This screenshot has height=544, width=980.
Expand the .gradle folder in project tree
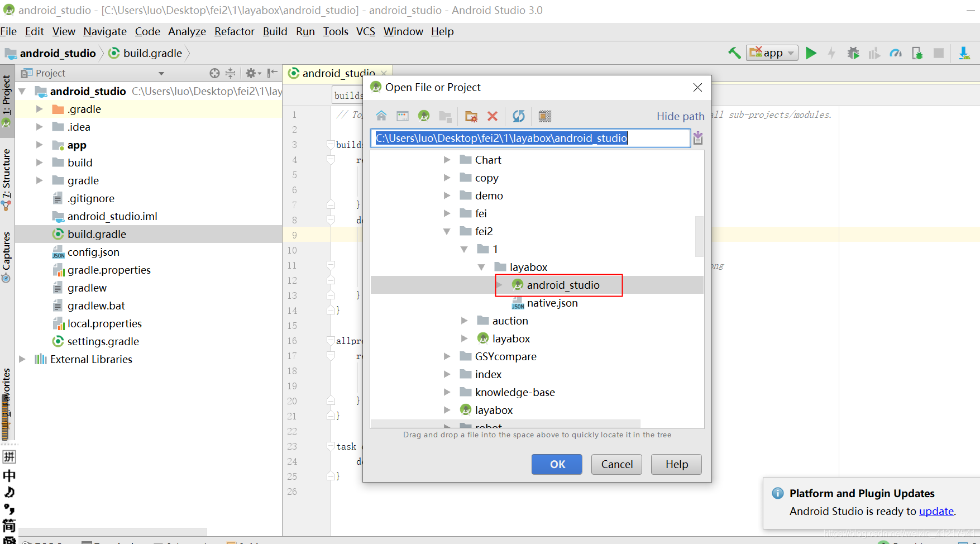(40, 109)
